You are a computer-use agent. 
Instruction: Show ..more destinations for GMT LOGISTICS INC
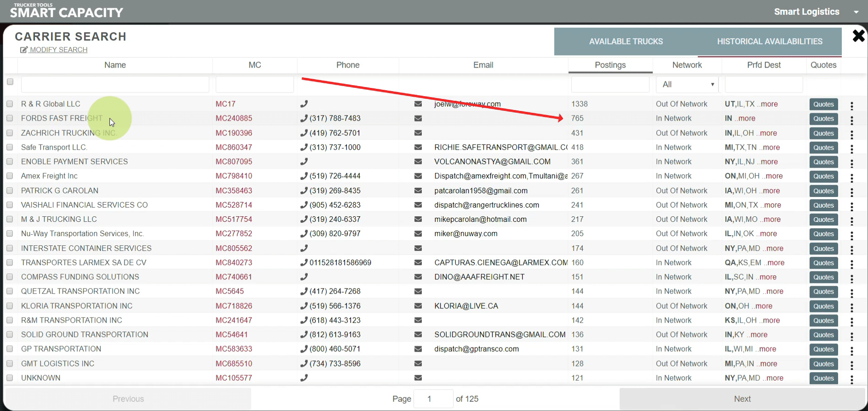pyautogui.click(x=767, y=364)
